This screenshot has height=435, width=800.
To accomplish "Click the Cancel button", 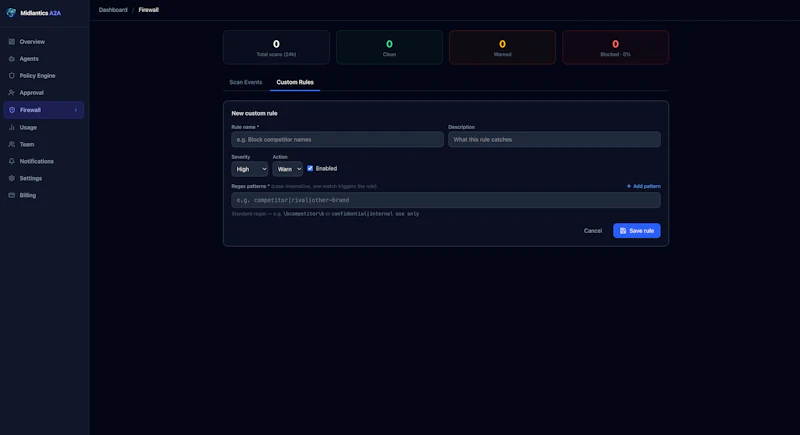I will (593, 231).
